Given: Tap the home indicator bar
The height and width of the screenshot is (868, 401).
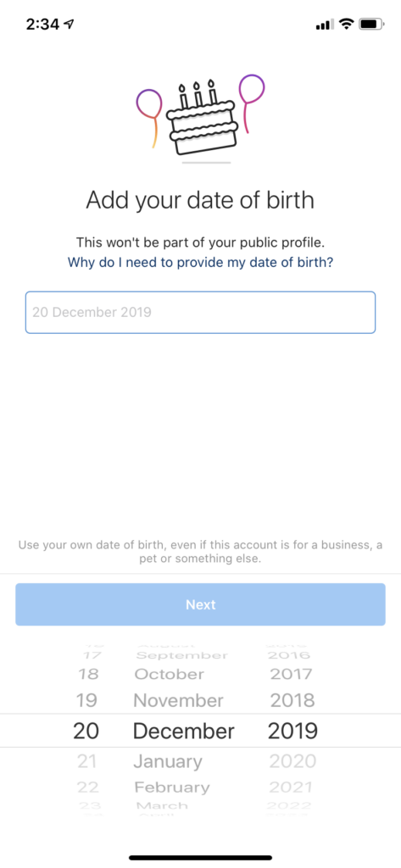Looking at the screenshot, I should (x=200, y=858).
